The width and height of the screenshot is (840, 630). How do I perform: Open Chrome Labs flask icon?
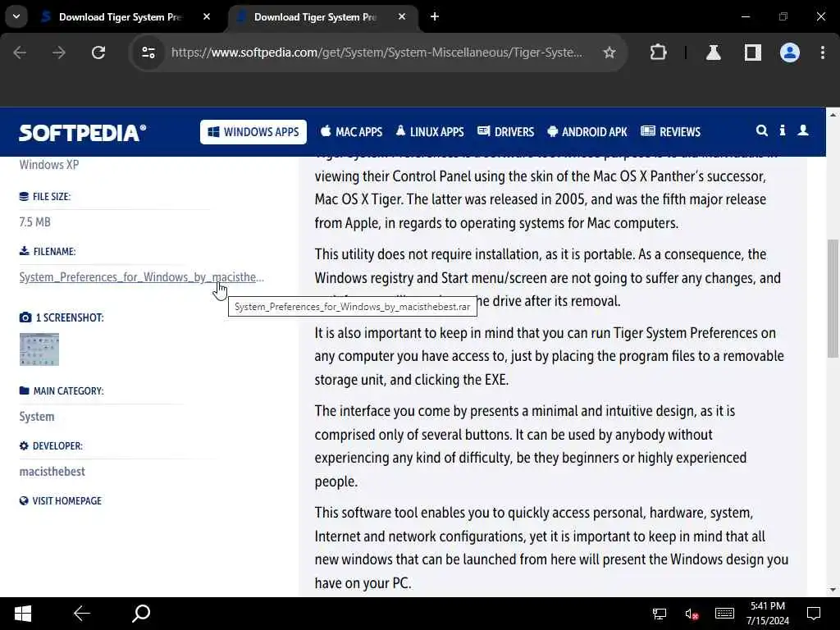coord(713,52)
